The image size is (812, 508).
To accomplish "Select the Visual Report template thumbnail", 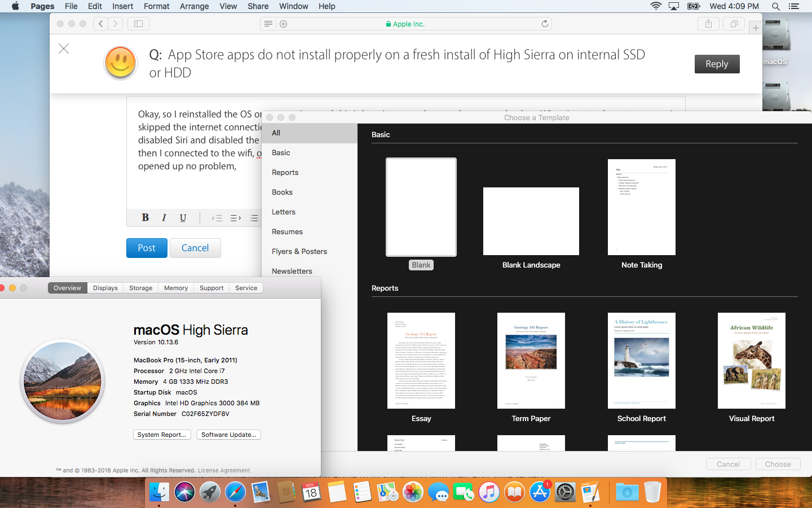I will click(x=752, y=361).
